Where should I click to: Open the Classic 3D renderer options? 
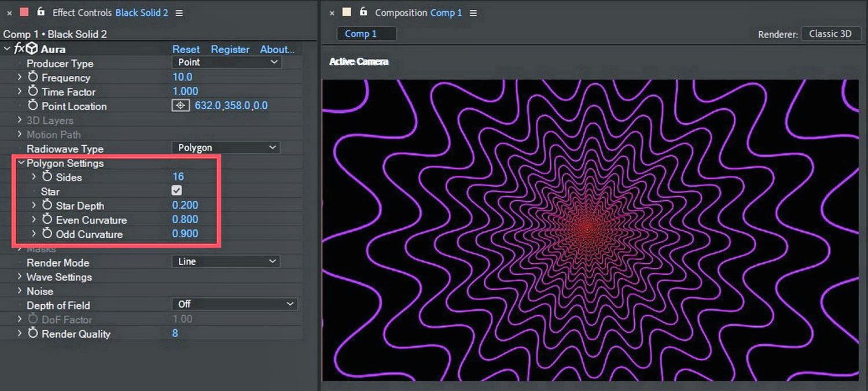[x=830, y=34]
